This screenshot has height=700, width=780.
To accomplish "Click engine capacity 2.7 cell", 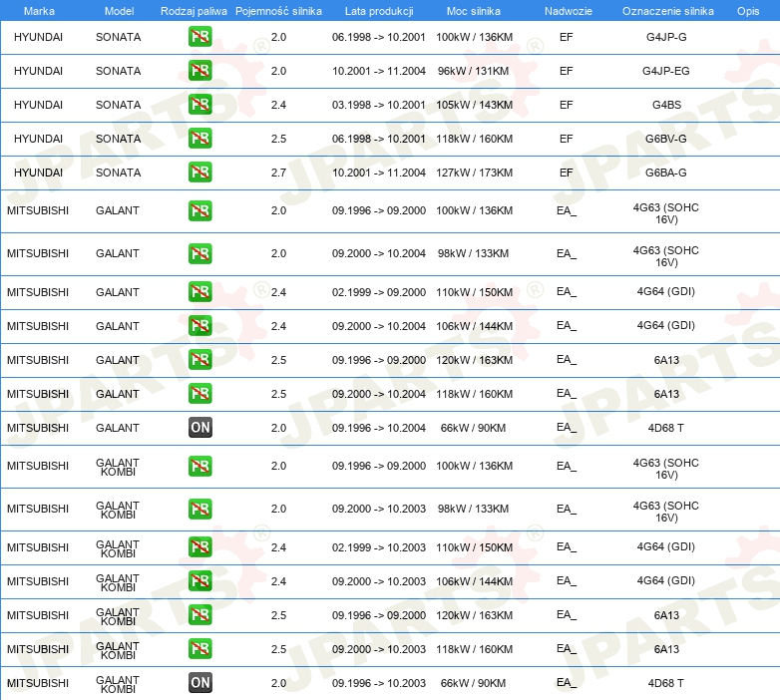I will click(x=278, y=173).
